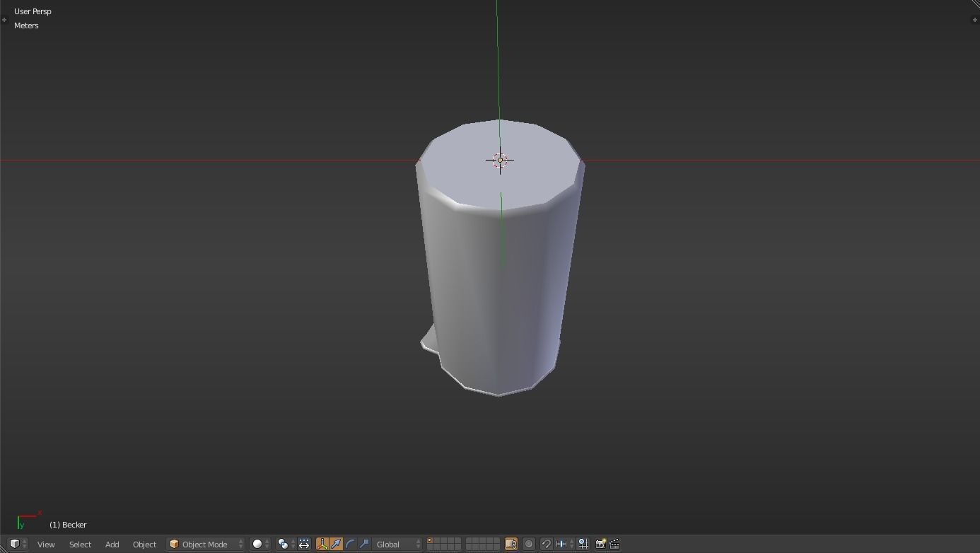980x553 pixels.
Task: Click the 'User Persp' view label
Action: tap(33, 11)
